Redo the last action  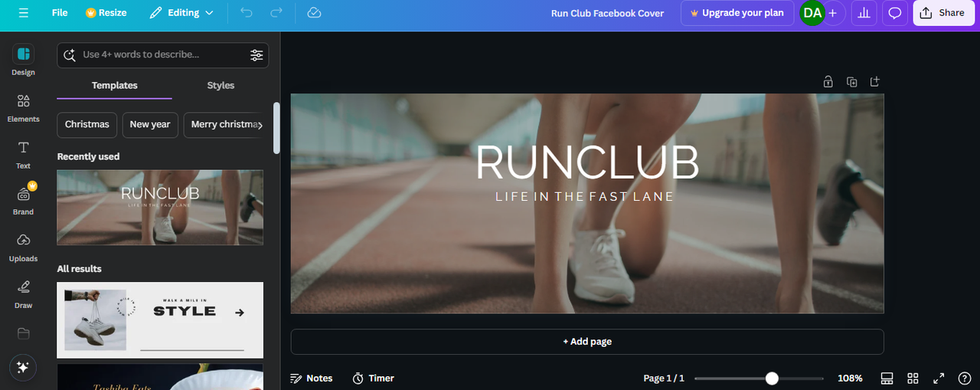click(276, 13)
